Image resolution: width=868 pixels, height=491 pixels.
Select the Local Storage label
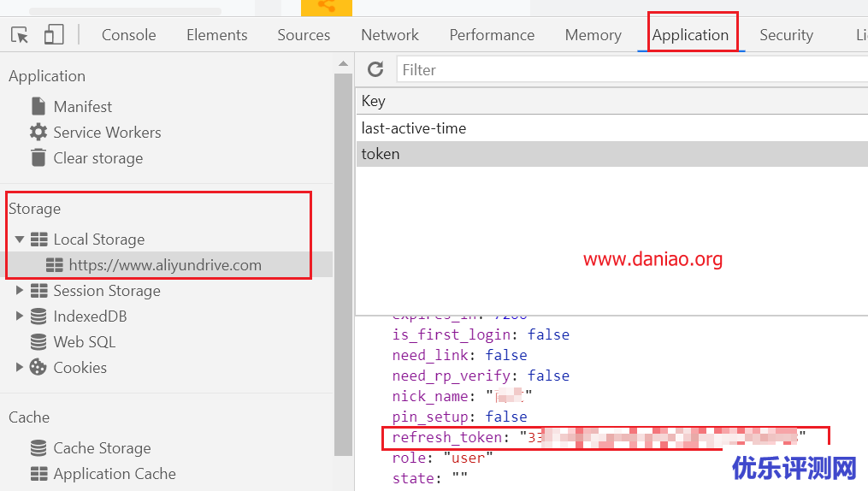click(99, 240)
